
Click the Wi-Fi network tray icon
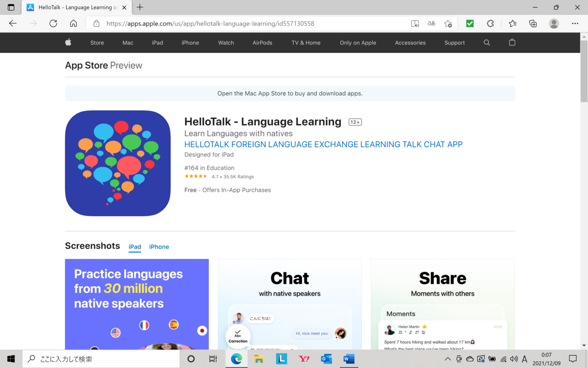[503, 359]
